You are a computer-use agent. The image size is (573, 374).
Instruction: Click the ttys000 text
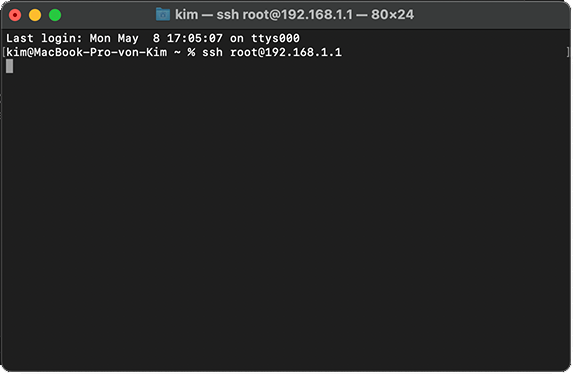point(275,38)
